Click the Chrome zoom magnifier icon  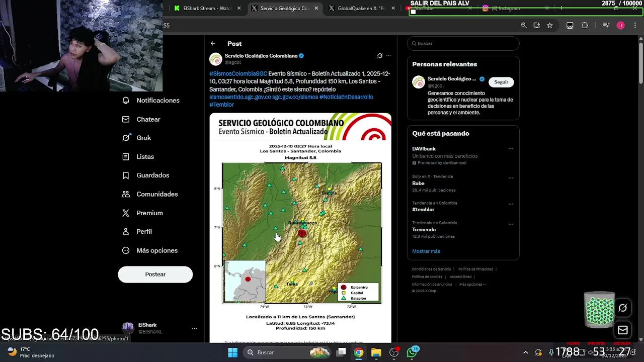coord(524,25)
